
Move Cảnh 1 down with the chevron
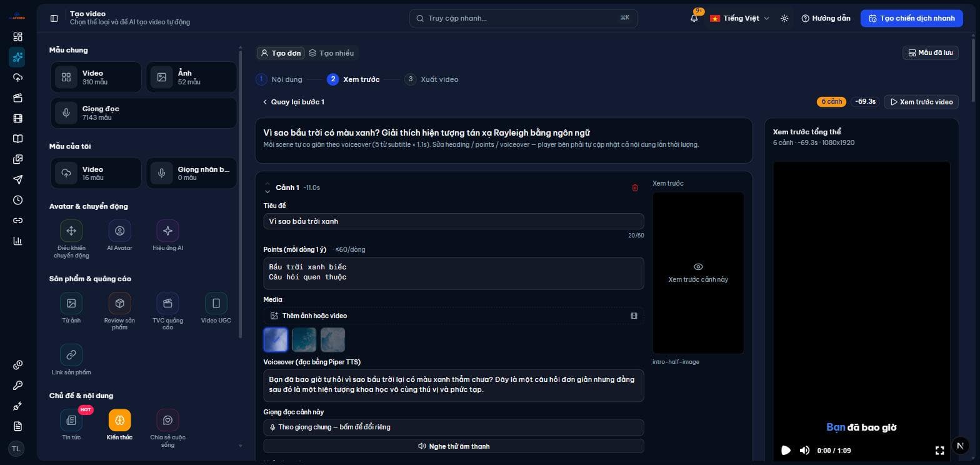click(267, 191)
